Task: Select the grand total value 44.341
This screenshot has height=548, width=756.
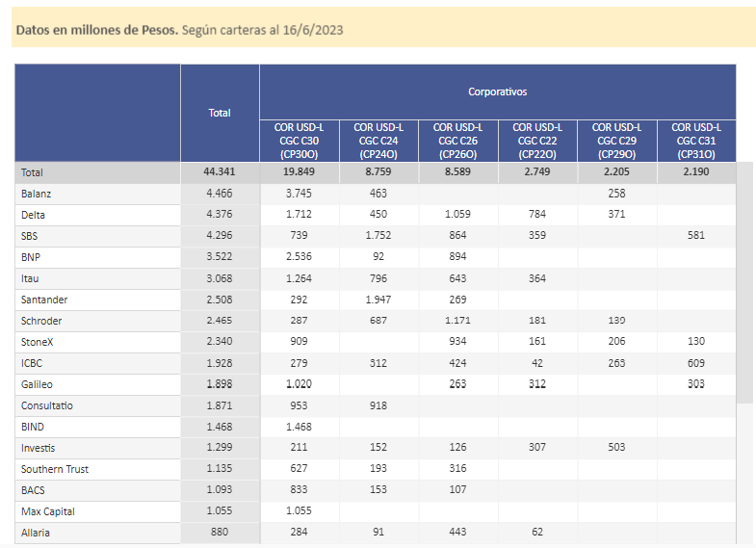Action: point(220,172)
